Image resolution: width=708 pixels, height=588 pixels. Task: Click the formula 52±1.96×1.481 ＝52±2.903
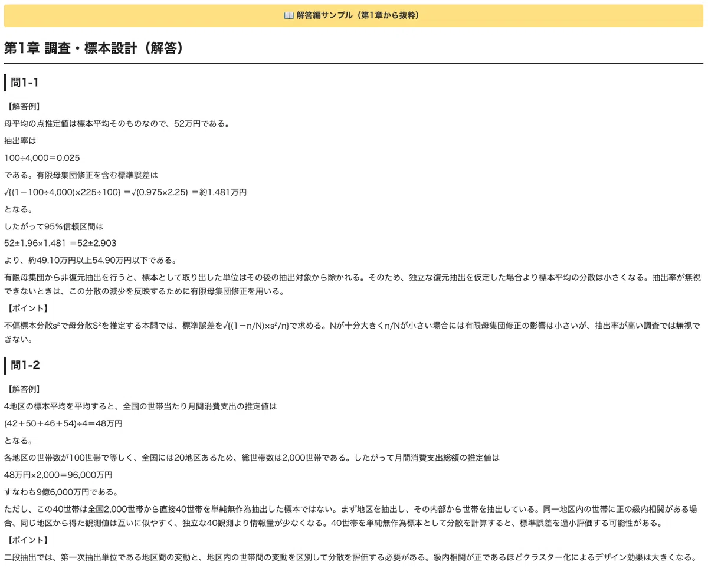[x=60, y=243]
